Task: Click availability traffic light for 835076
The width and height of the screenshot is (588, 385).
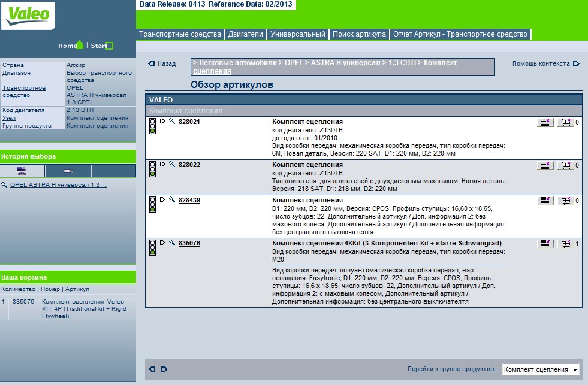Action: (x=153, y=247)
